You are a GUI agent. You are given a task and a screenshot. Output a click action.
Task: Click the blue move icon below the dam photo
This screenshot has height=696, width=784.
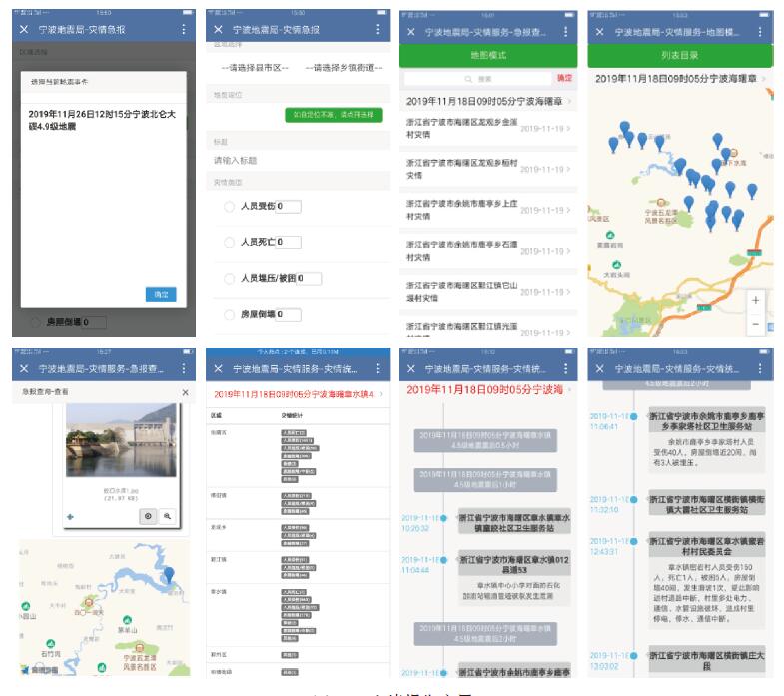(70, 516)
